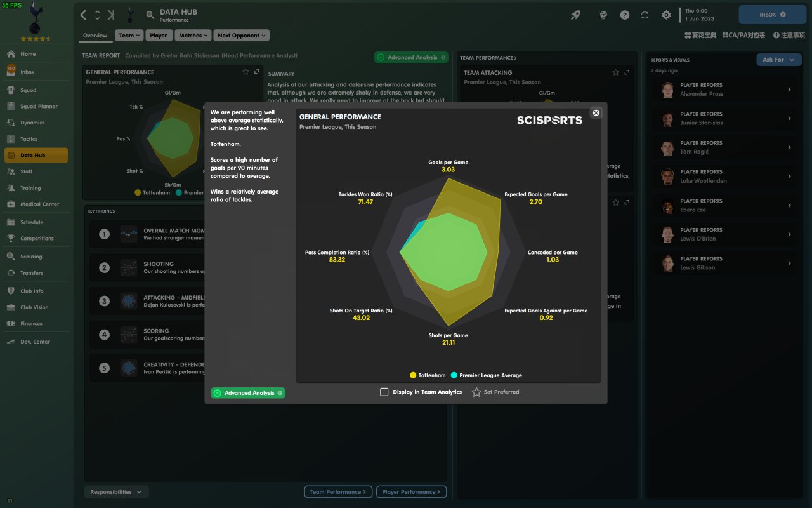Screen dimensions: 812x508
Task: Go forward using the forward arrow
Action: 111,15
